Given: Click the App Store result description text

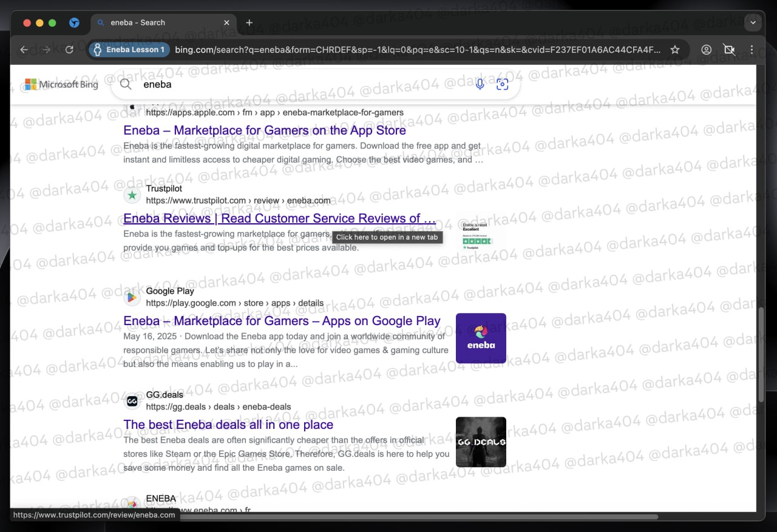Looking at the screenshot, I should 304,153.
